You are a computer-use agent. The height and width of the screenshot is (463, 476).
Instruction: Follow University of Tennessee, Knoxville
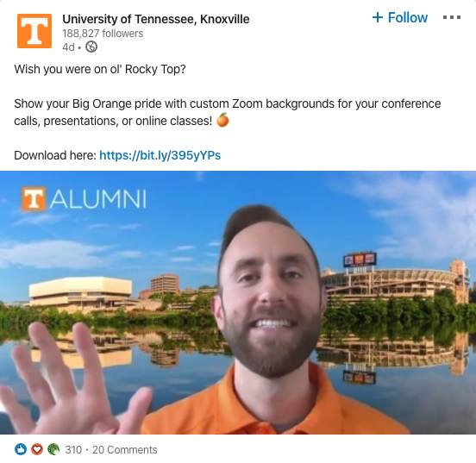[400, 17]
